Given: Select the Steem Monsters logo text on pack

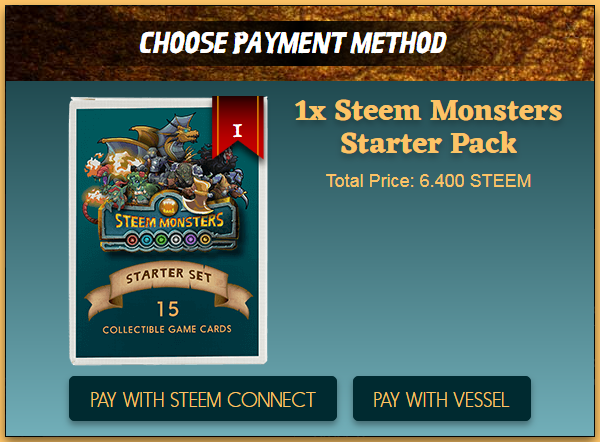Looking at the screenshot, I should click(x=169, y=221).
